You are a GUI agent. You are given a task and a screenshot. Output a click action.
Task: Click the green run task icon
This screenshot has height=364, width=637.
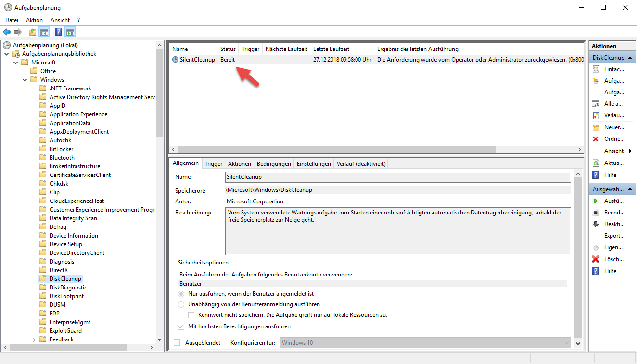click(596, 201)
